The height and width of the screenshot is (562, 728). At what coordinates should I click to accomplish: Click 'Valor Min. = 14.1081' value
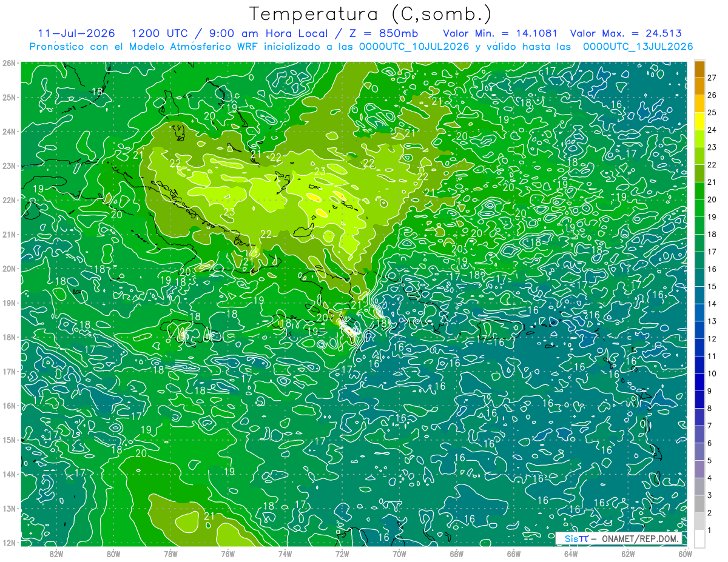(500, 33)
